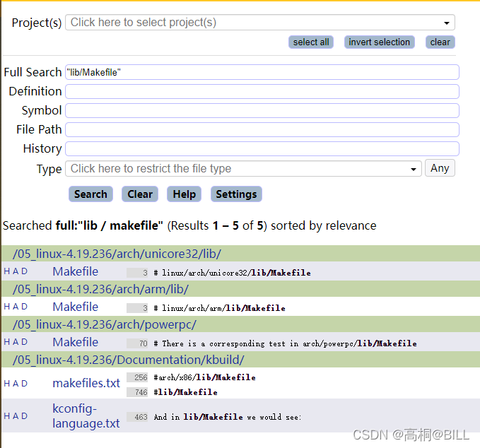Open the Help button
Image resolution: width=480 pixels, height=448 pixels.
click(x=184, y=194)
